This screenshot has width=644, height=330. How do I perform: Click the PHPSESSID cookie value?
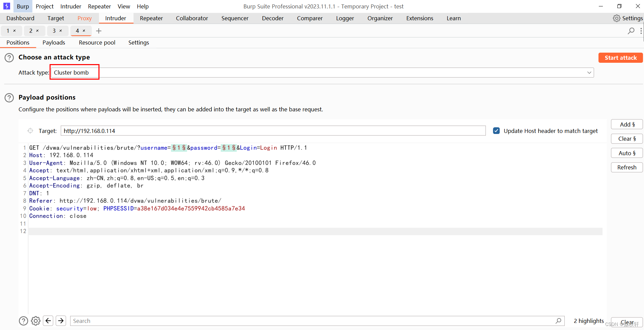191,209
